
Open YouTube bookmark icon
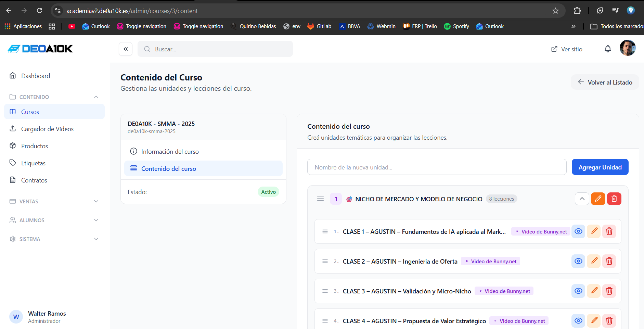(72, 26)
